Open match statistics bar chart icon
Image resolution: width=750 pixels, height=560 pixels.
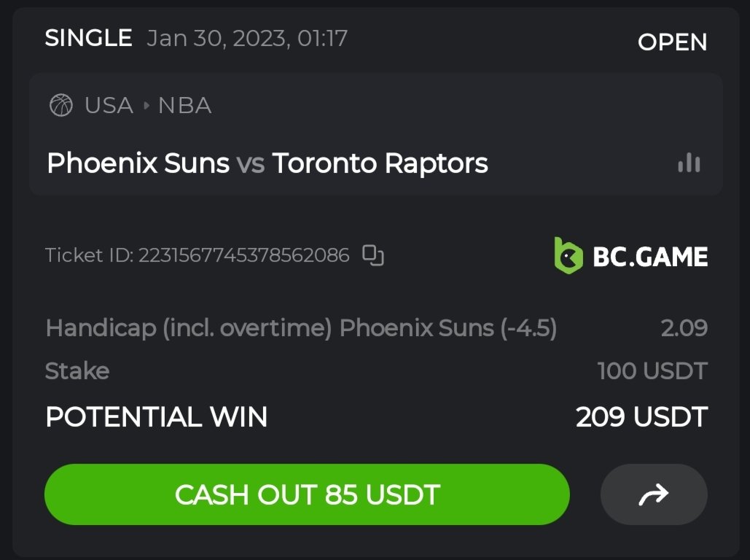point(689,163)
